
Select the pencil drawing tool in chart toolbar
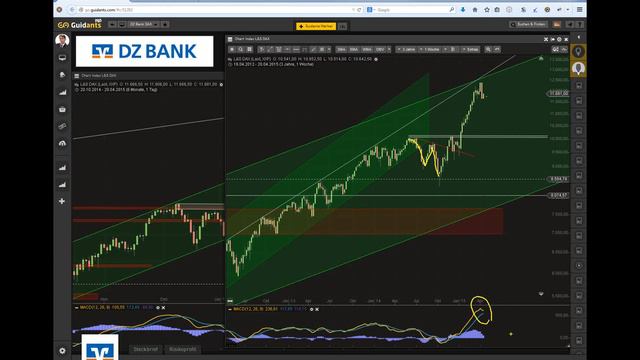pyautogui.click(x=313, y=49)
